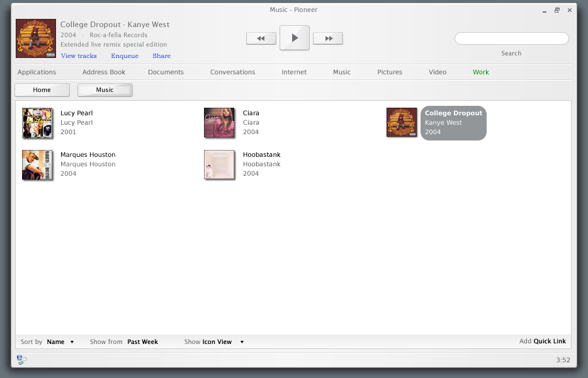Select the Music category tab

tap(342, 72)
